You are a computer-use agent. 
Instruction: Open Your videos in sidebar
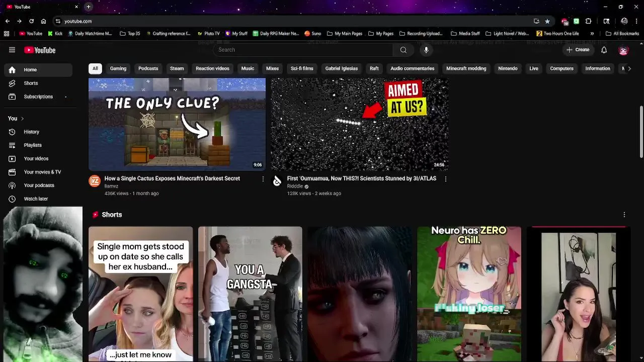(38, 158)
